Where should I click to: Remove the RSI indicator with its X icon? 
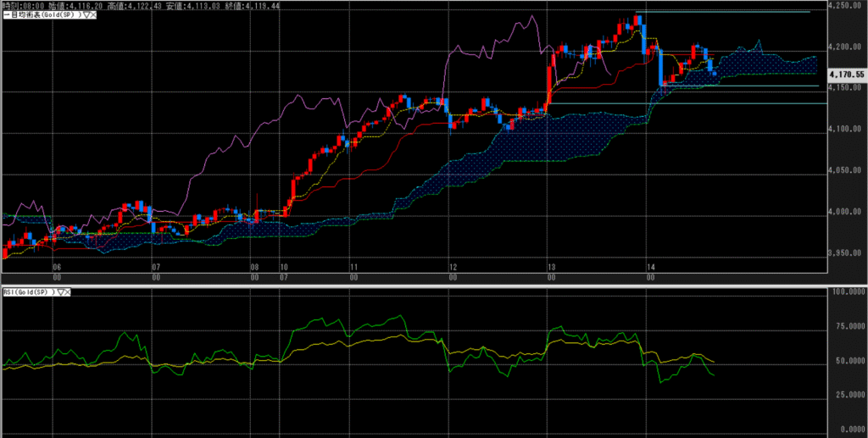[x=68, y=291]
